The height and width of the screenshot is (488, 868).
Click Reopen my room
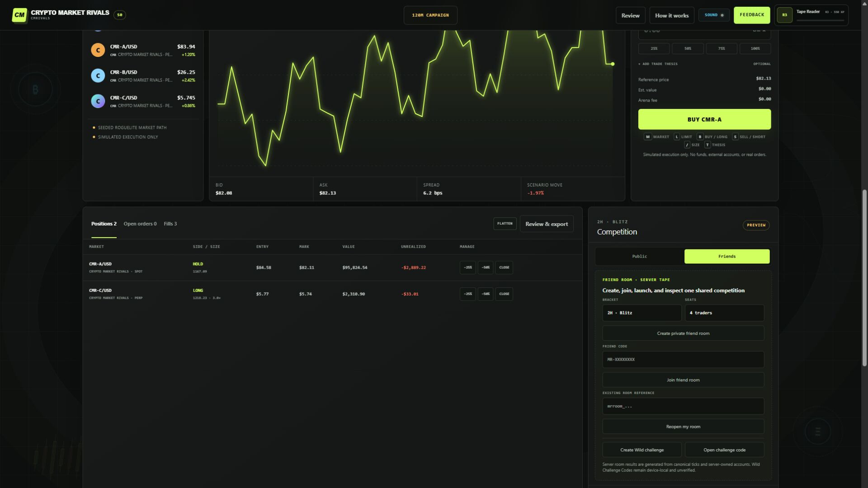click(683, 427)
